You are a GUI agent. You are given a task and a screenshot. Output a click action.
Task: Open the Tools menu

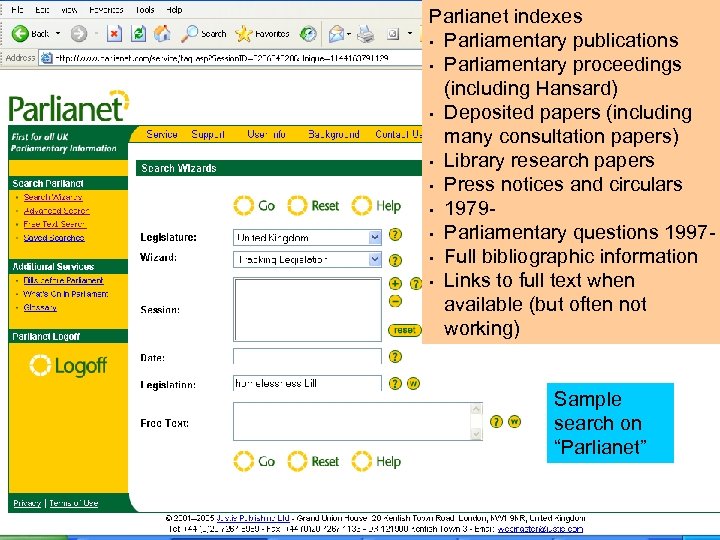click(x=145, y=10)
